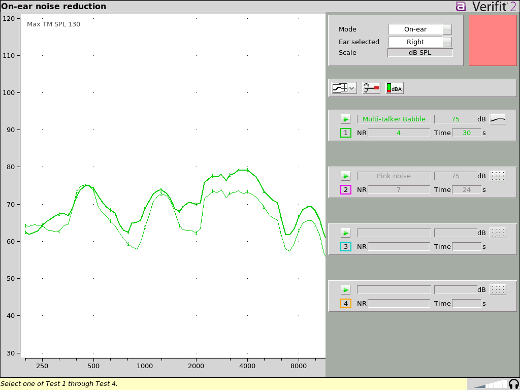Click the headphones icon in status bar

[514, 384]
